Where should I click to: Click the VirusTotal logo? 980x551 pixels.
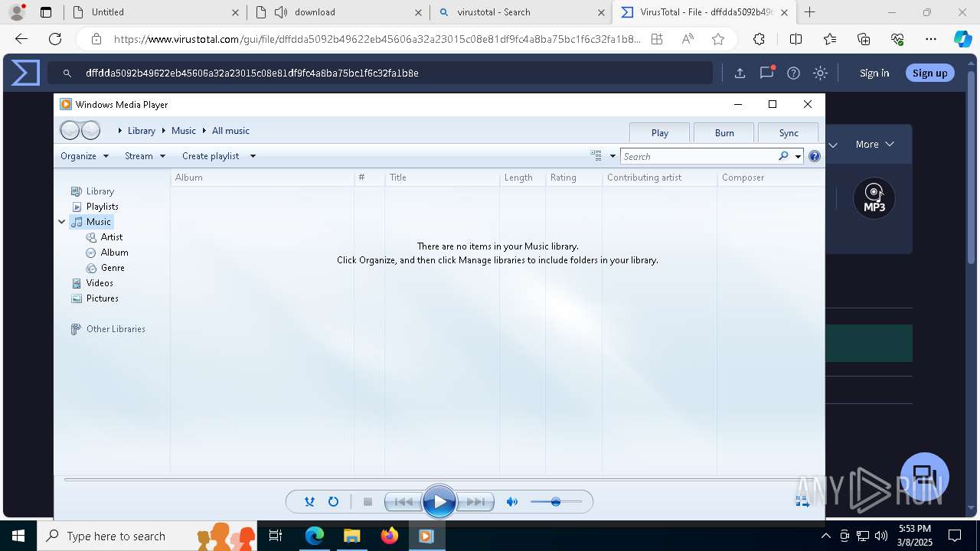[24, 73]
